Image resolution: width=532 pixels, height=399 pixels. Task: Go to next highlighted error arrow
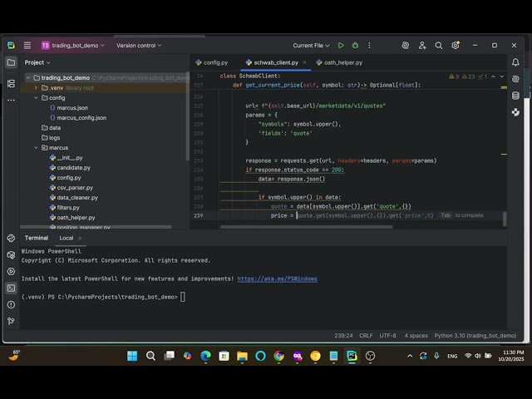(x=502, y=76)
